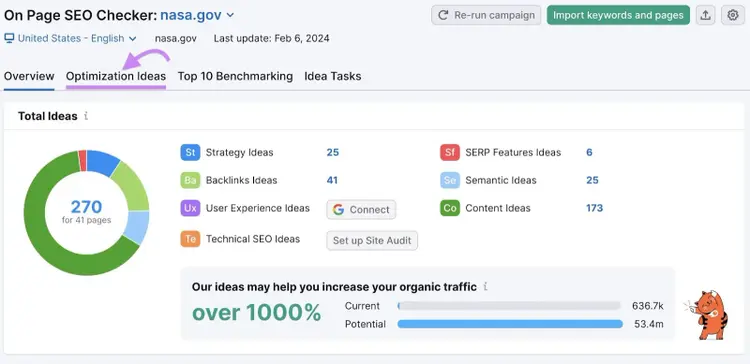
Task: Click the Co Content Ideas badge
Action: click(x=450, y=209)
